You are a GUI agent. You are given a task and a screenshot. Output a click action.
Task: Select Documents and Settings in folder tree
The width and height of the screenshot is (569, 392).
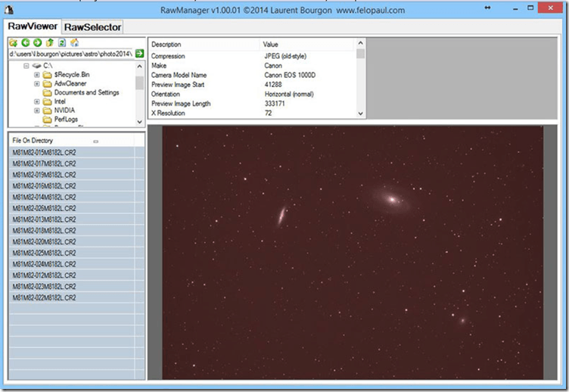tap(86, 92)
